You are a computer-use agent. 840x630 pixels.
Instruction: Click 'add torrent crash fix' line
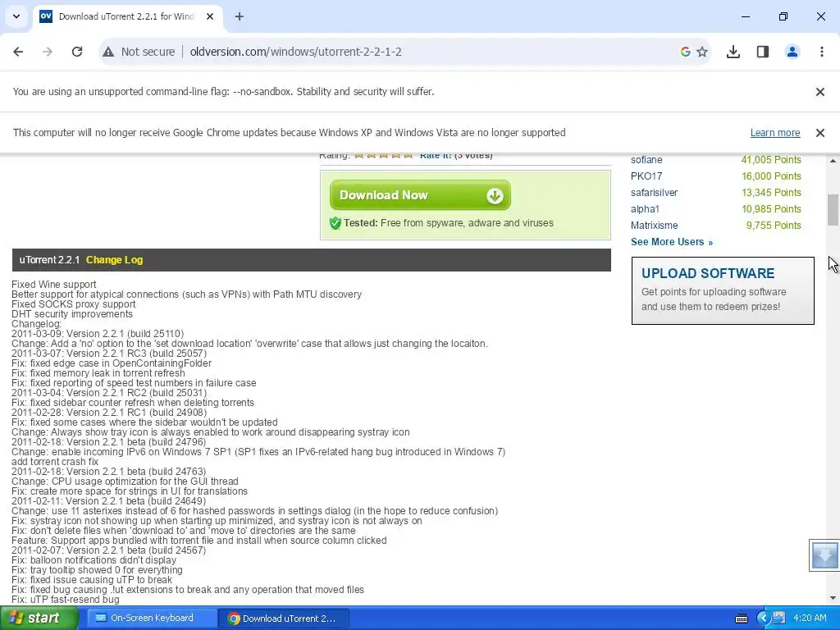pyautogui.click(x=55, y=461)
